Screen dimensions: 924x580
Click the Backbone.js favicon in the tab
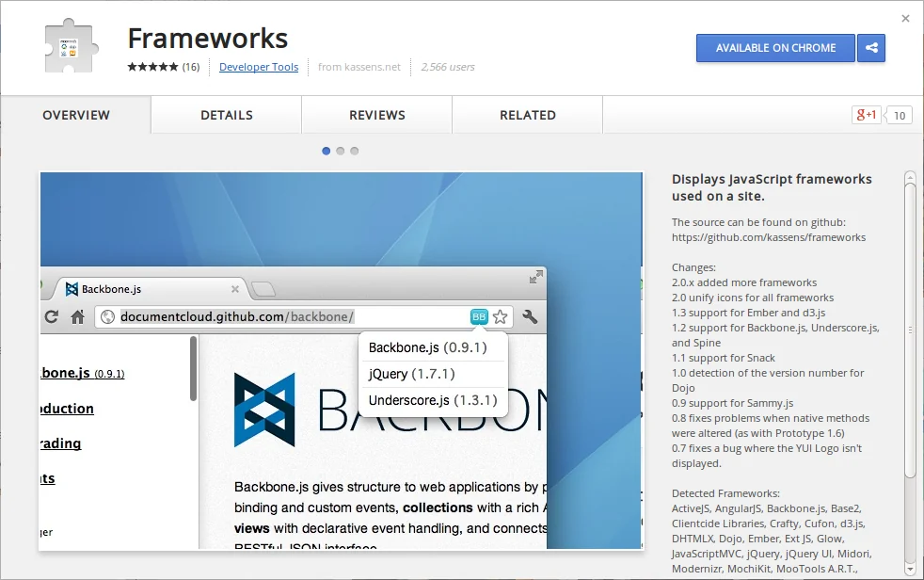(x=72, y=289)
